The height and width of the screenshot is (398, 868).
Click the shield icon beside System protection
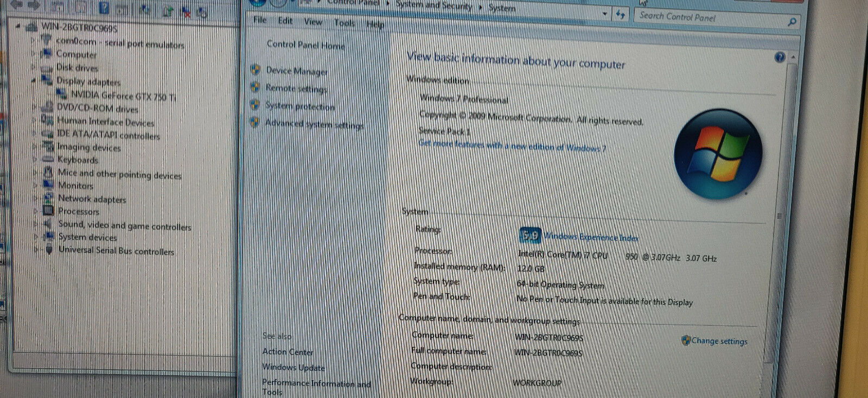pos(255,104)
